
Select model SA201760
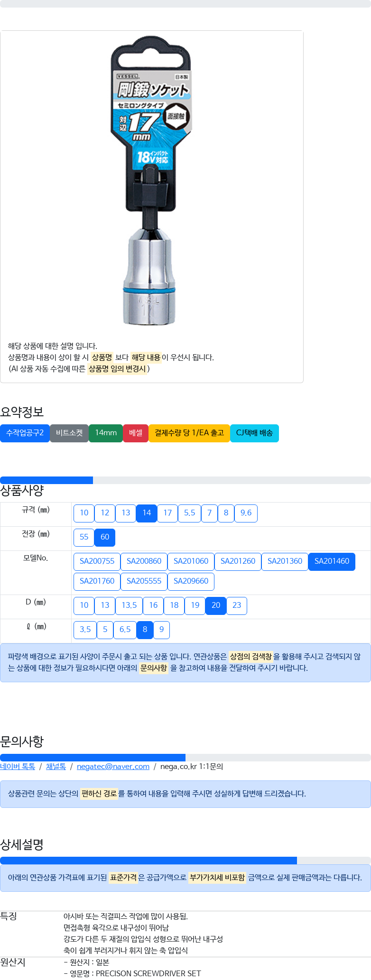pos(97,581)
